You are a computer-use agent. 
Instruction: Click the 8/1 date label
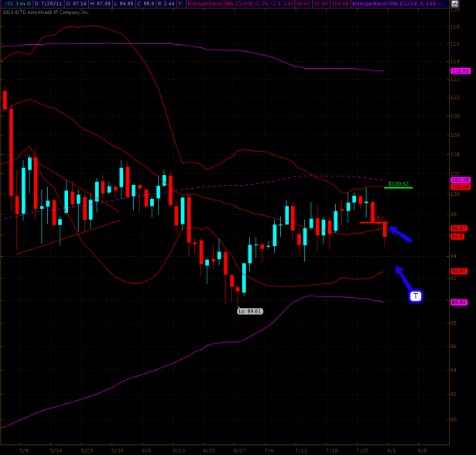point(392,451)
